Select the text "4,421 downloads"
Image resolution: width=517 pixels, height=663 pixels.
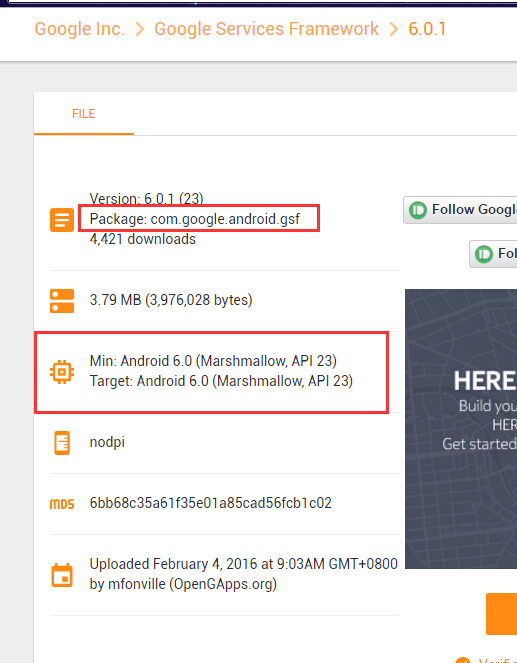click(143, 239)
